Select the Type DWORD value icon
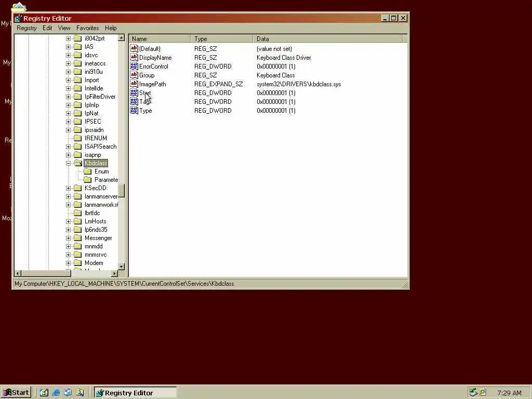The image size is (532, 399). [134, 110]
